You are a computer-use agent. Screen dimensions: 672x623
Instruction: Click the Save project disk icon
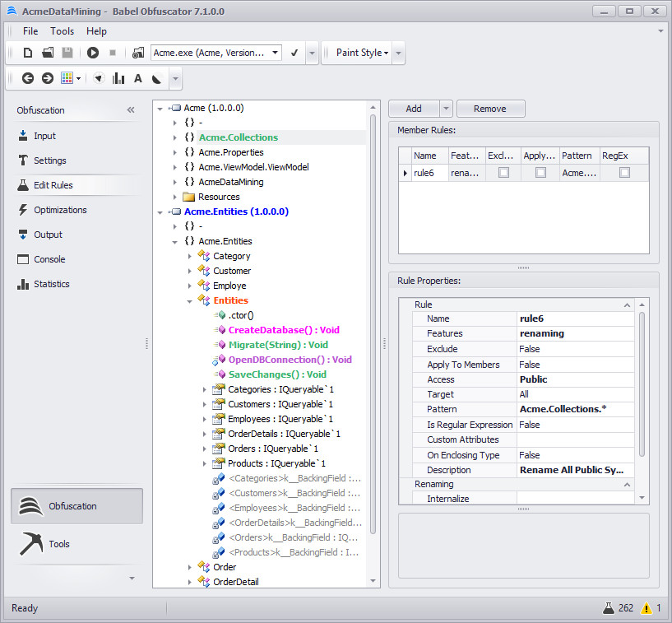67,53
